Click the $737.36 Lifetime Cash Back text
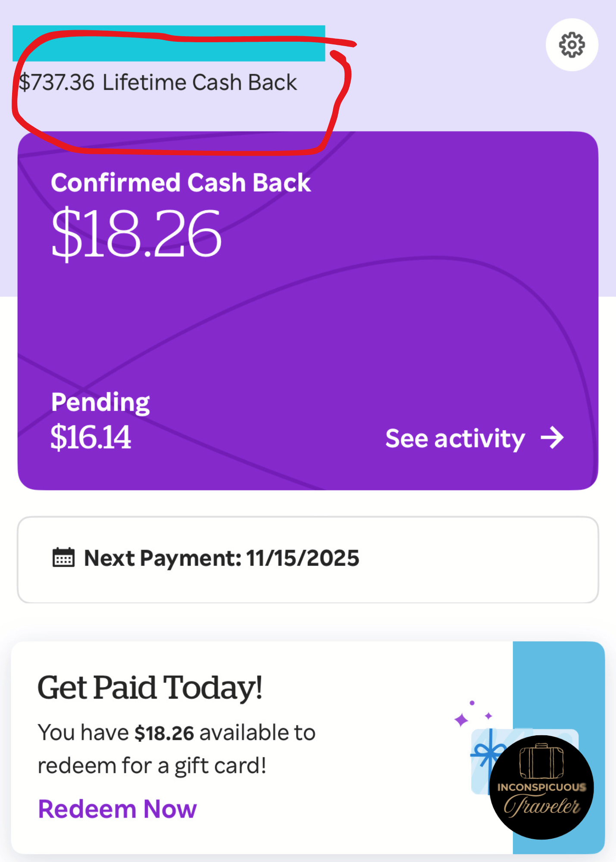This screenshot has width=616, height=862. point(158,82)
